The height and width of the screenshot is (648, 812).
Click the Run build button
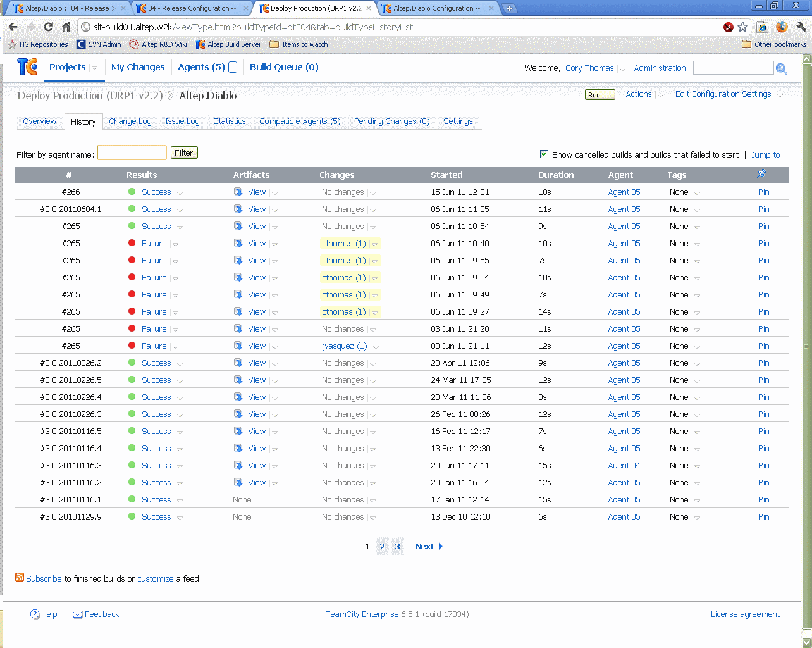coord(595,95)
